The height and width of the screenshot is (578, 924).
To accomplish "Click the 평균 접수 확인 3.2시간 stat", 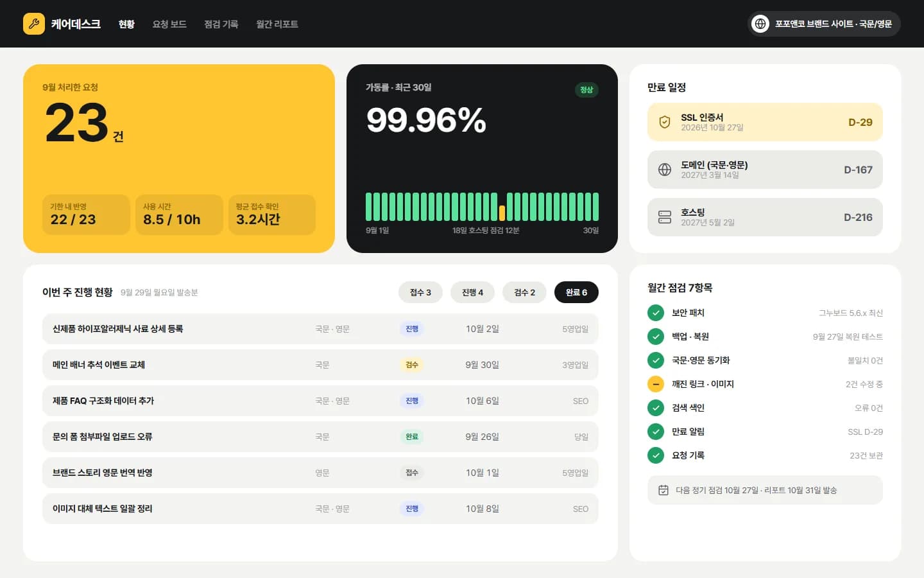I will tap(272, 215).
